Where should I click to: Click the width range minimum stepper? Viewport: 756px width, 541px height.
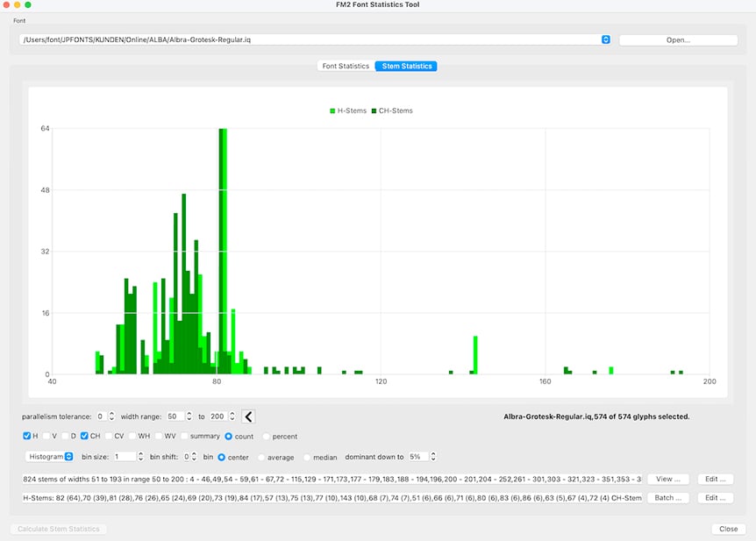pos(189,416)
